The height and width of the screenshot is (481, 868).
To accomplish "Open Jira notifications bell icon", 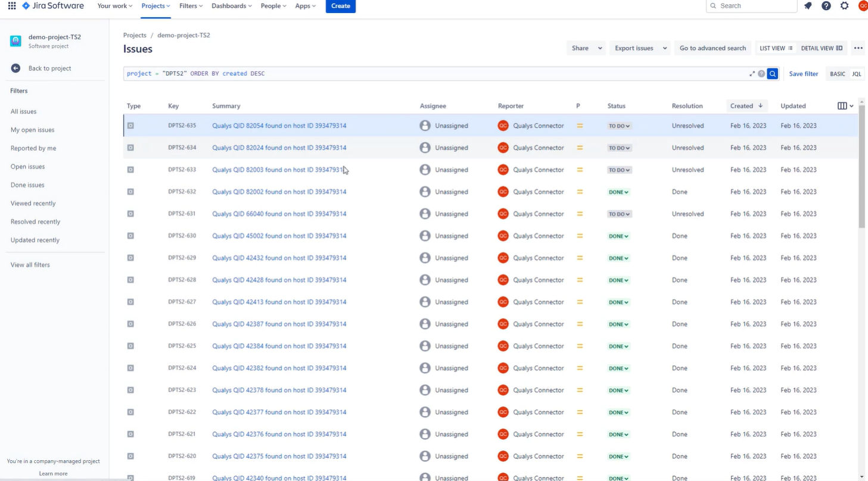I will pos(808,6).
